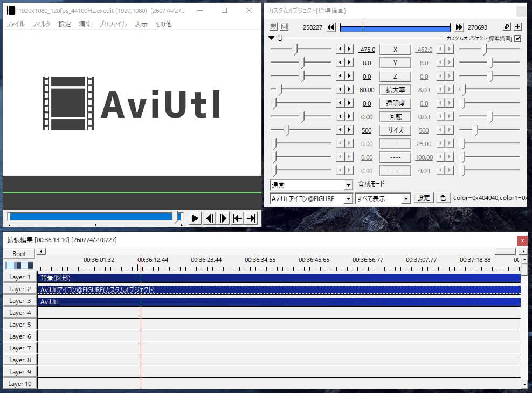Viewport: 532px width, 393px height.
Task: Click the X movement type button
Action: coord(395,49)
